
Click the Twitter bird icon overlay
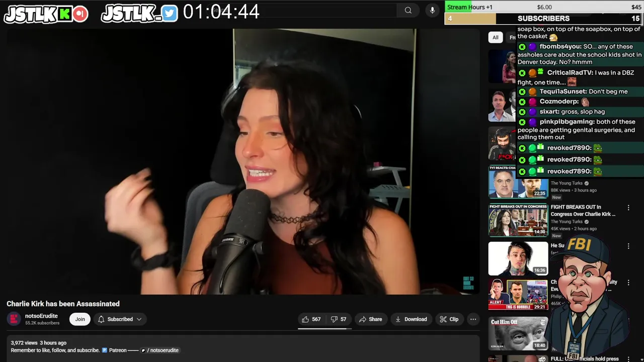coord(170,14)
